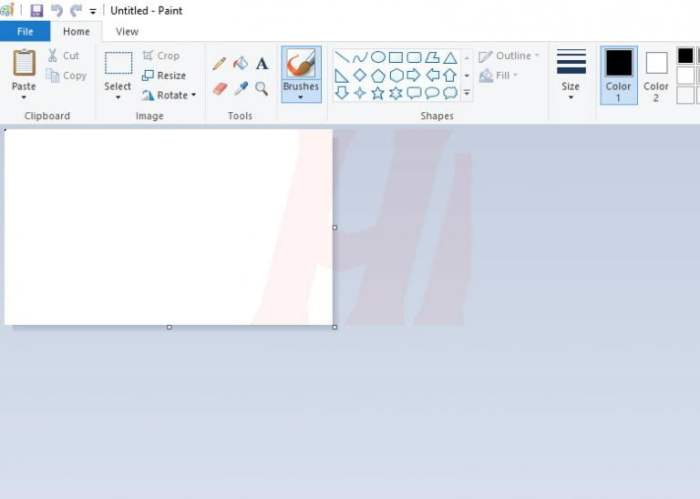700x499 pixels.
Task: Click the Copy button
Action: pyautogui.click(x=67, y=75)
